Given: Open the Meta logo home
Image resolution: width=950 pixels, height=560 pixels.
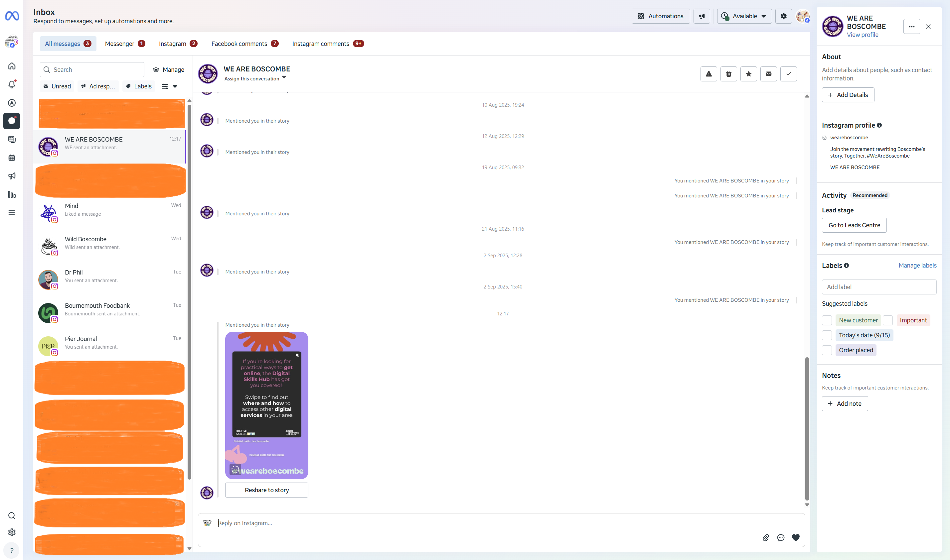Looking at the screenshot, I should click(12, 16).
